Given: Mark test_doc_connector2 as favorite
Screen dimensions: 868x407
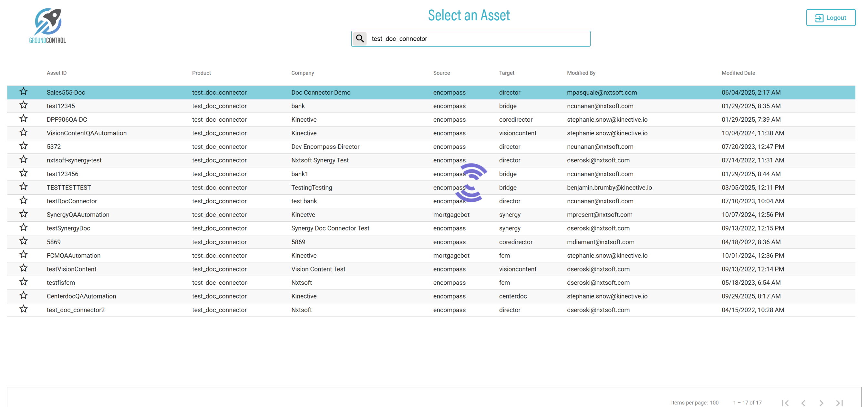Looking at the screenshot, I should (x=23, y=309).
